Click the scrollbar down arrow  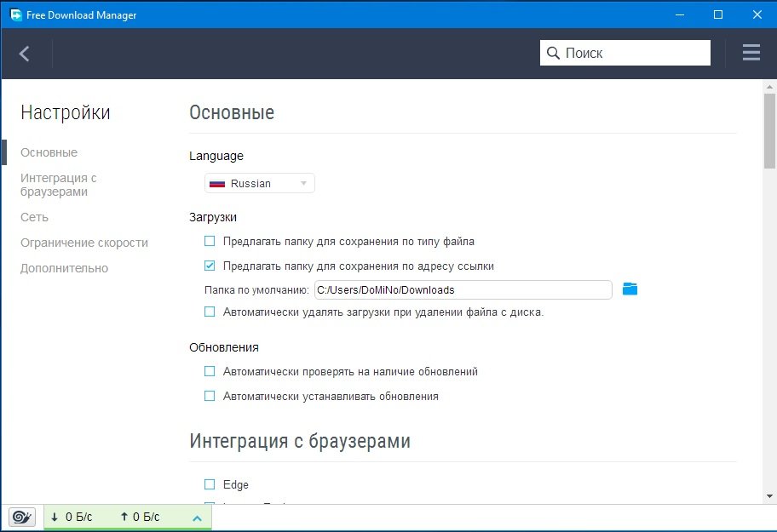(x=769, y=496)
